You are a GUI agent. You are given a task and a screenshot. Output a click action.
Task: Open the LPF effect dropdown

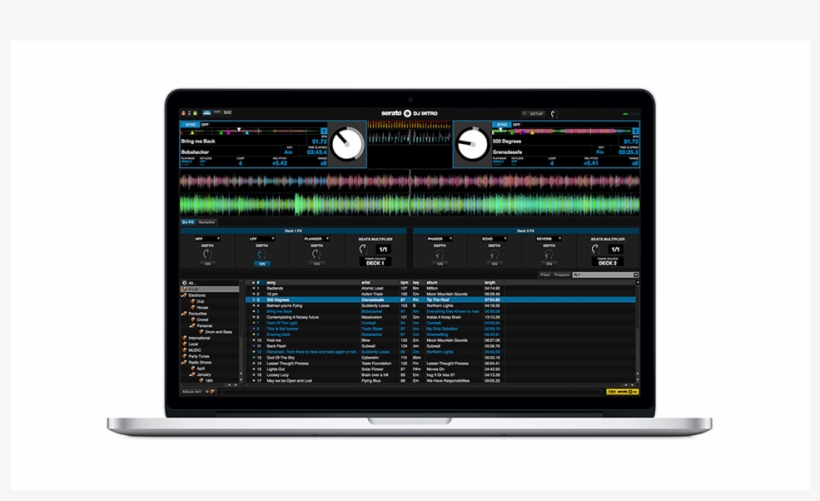[x=261, y=239]
